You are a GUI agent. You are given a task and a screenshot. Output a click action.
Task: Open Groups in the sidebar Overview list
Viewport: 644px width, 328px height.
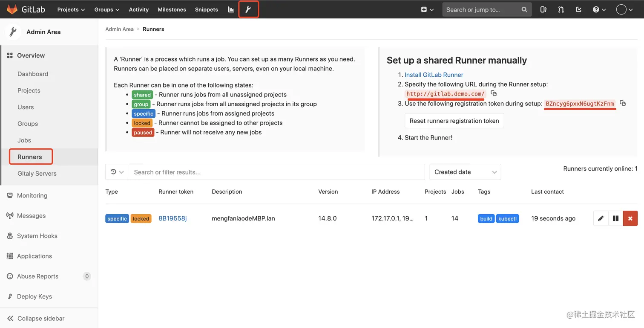(x=28, y=124)
